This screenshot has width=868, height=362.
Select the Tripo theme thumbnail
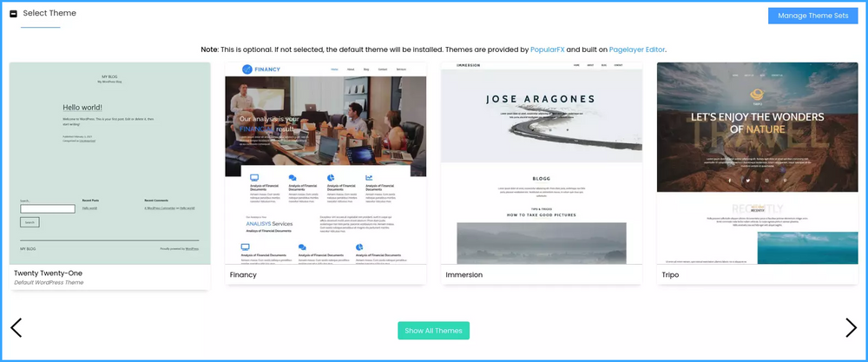(757, 163)
